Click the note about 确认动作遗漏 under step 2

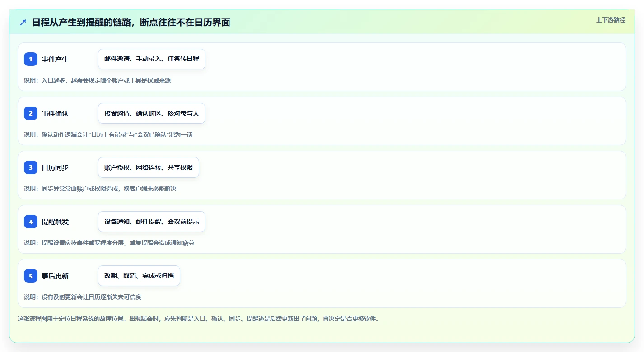pyautogui.click(x=108, y=134)
